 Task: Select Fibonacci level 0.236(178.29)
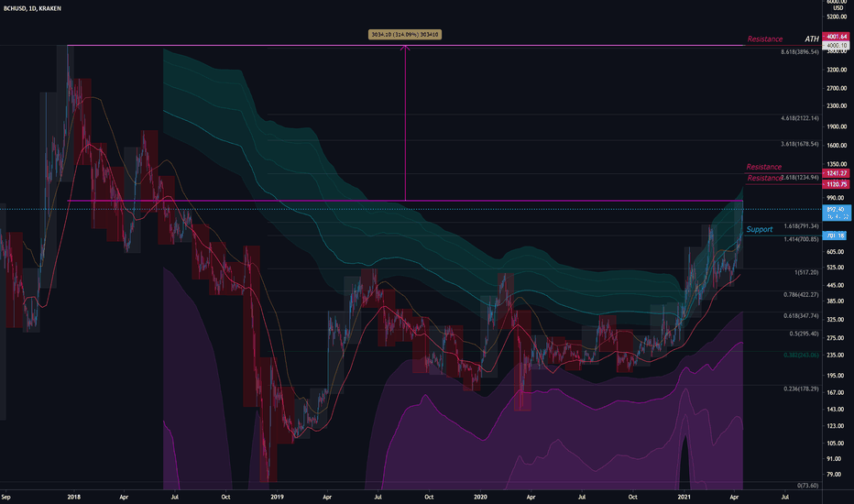tap(801, 389)
